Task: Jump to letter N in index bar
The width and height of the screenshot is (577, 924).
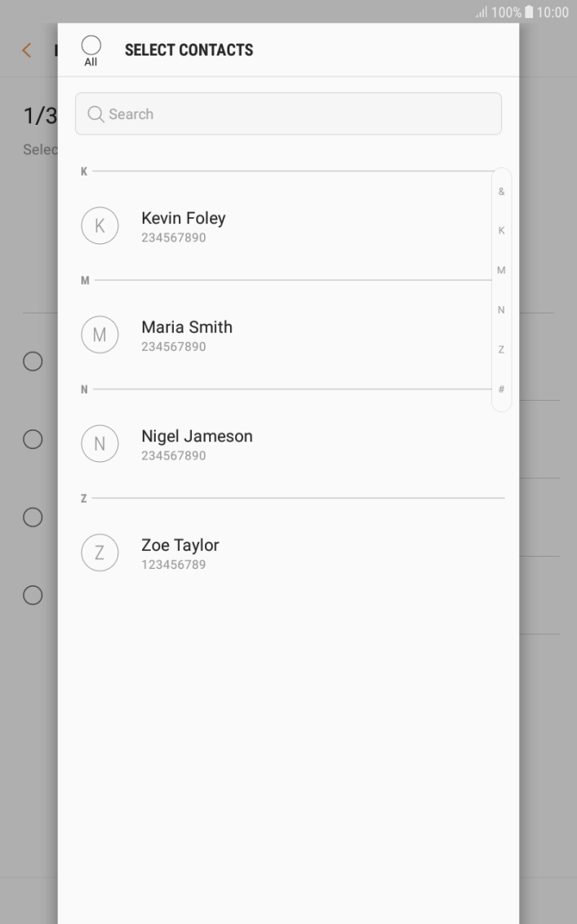Action: point(501,310)
